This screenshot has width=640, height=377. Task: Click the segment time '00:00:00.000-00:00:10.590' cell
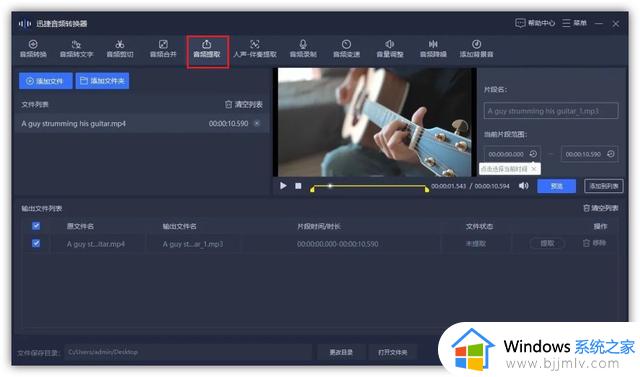click(338, 244)
